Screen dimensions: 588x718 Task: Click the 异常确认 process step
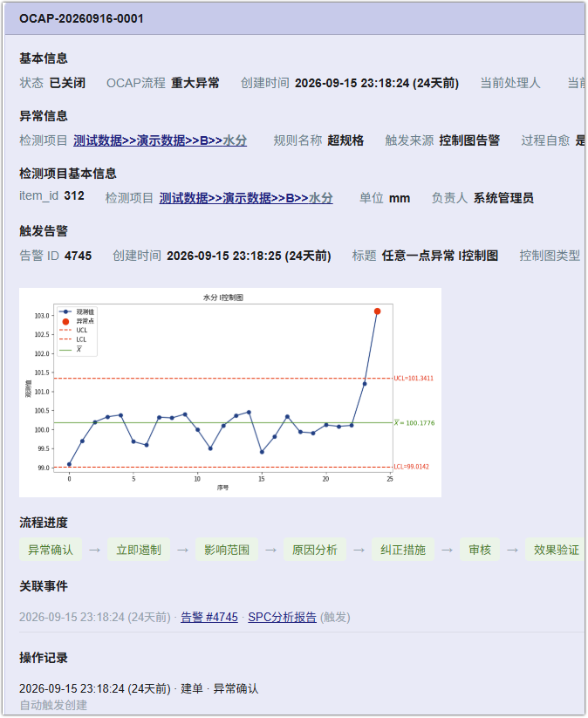coord(51,550)
